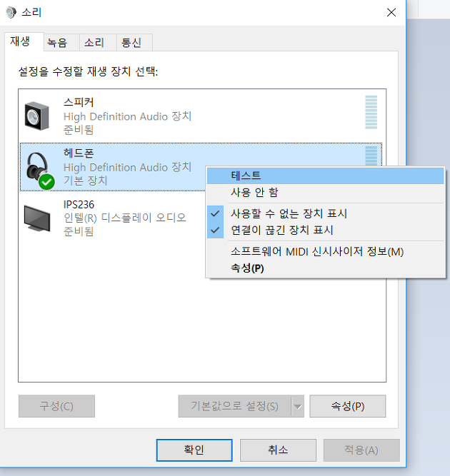The image size is (450, 476).
Task: Click 인텔(R) 디스플레이 오디오 description
Action: pos(124,218)
